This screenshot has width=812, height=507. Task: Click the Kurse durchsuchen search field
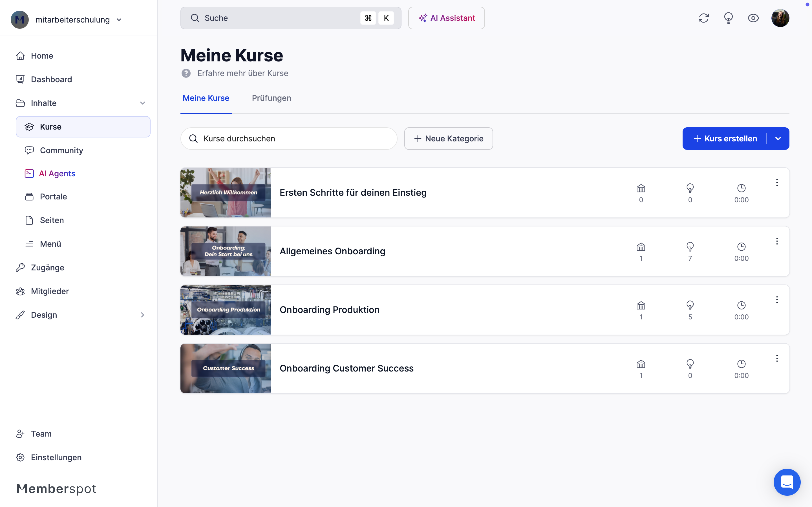[288, 139]
